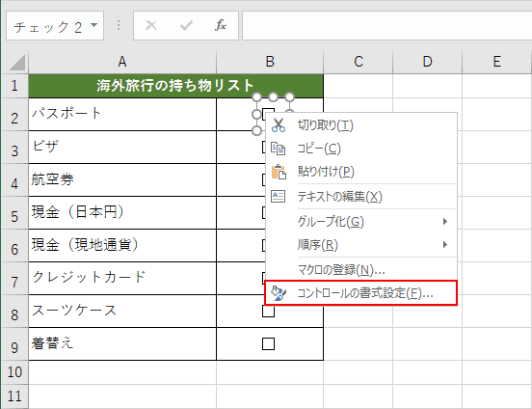
Task: Open Insert Function via fx icon
Action: click(x=221, y=25)
